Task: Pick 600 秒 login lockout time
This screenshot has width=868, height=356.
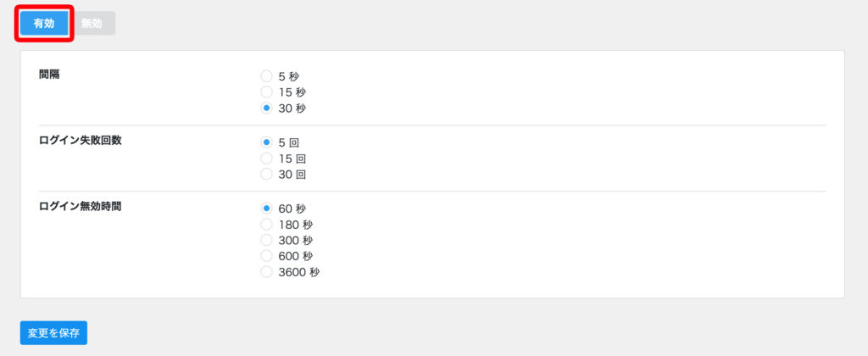Action: 266,256
